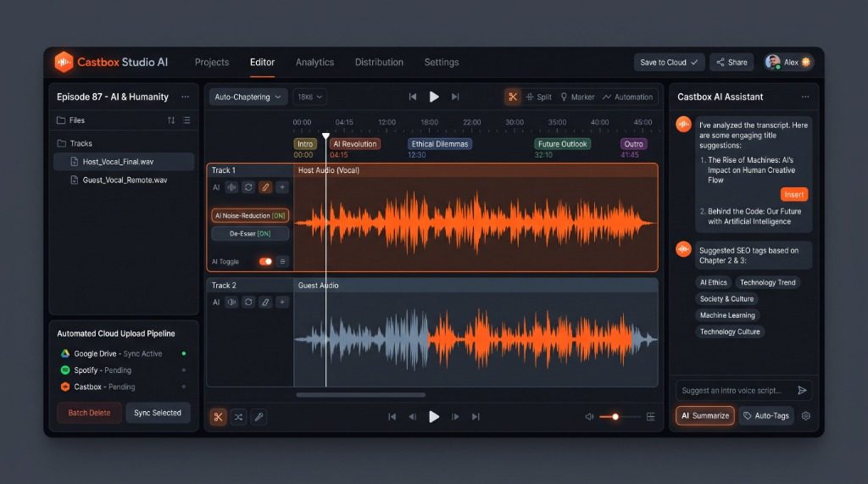Add a Marker using Marker tool
Image resolution: width=868 pixels, height=484 pixels.
coord(577,97)
